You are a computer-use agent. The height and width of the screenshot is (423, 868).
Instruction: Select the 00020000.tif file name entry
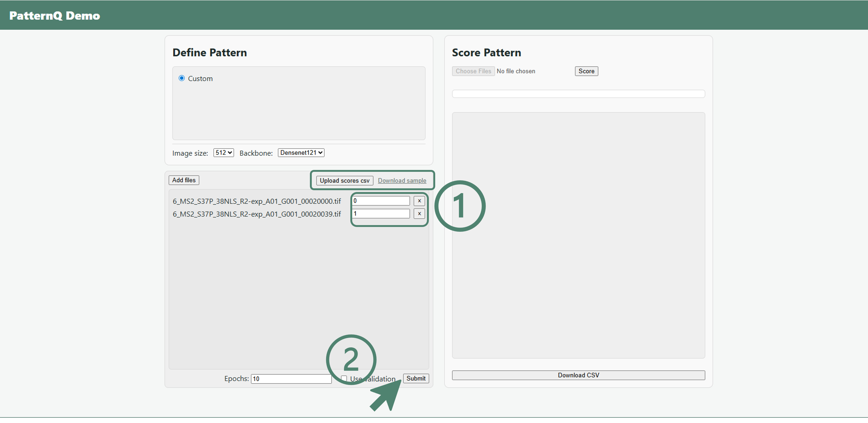tap(257, 201)
